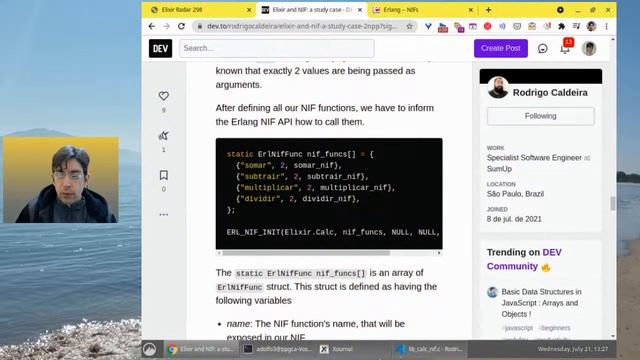The height and width of the screenshot is (360, 640).
Task: Click the Chrome profile avatar
Action: [591, 26]
